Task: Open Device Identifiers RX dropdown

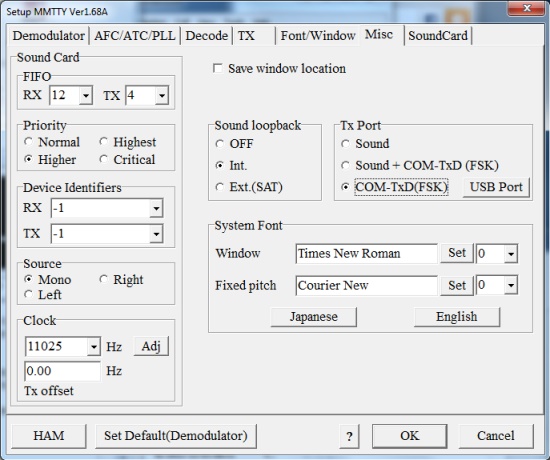Action: [156, 208]
